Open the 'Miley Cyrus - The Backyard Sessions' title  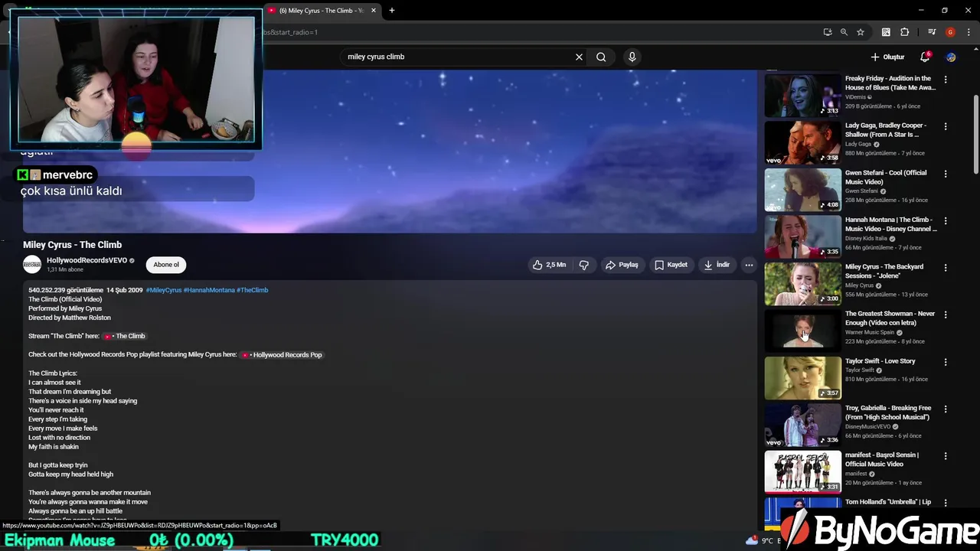(884, 271)
